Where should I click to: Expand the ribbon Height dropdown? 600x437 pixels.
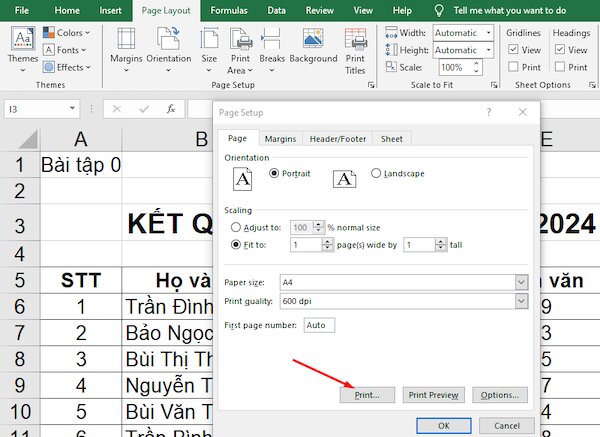click(488, 50)
